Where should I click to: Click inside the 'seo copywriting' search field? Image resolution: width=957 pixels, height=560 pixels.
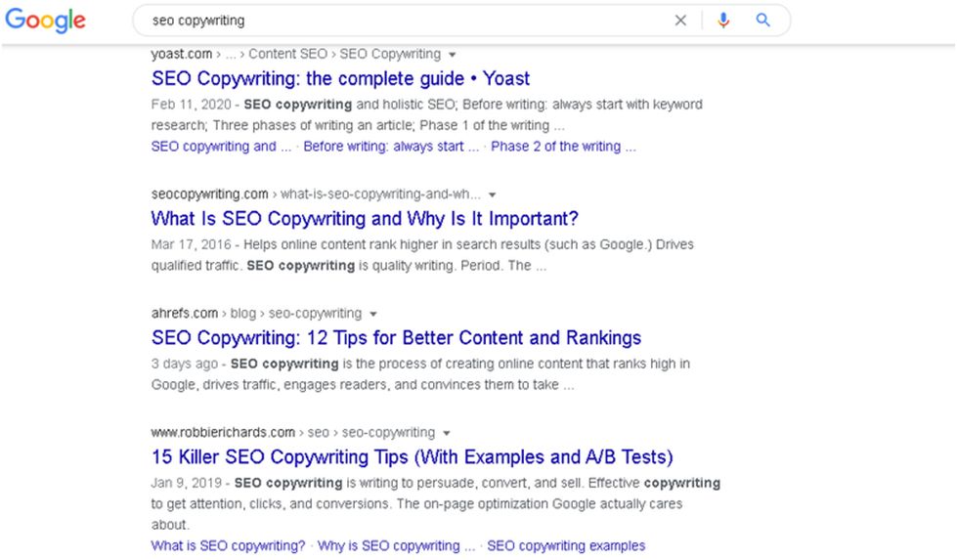[x=391, y=21]
